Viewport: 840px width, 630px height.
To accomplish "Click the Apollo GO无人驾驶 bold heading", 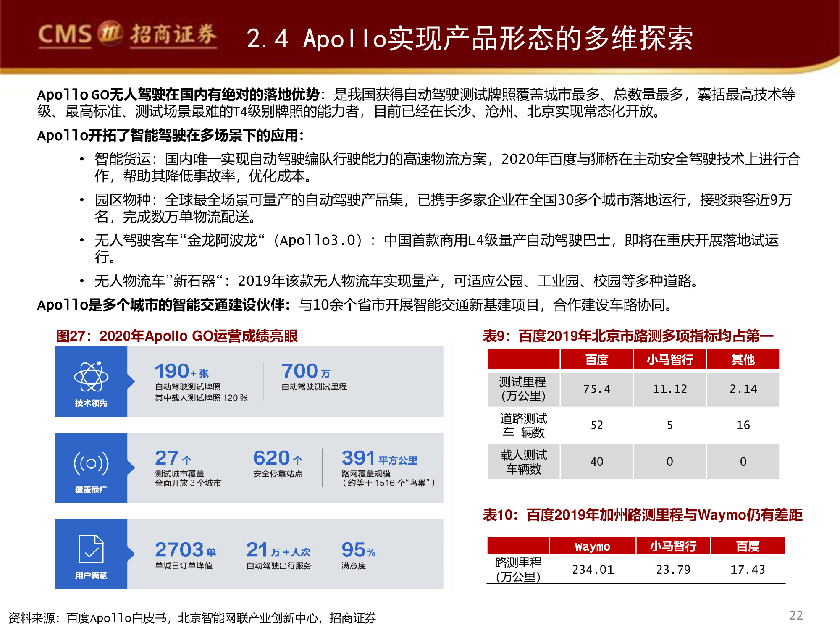I will 178,94.
